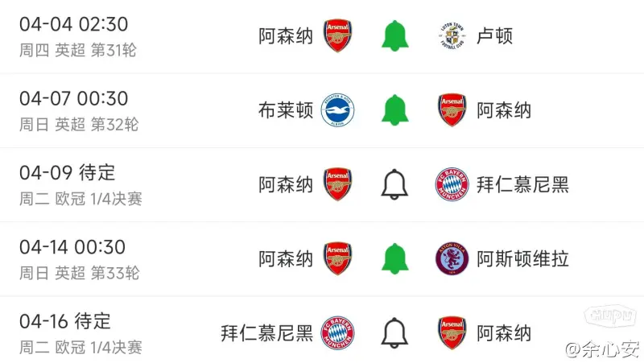Viewport: 644px width, 363px height.
Task: Click the Aston Villa club crest
Action: [452, 258]
